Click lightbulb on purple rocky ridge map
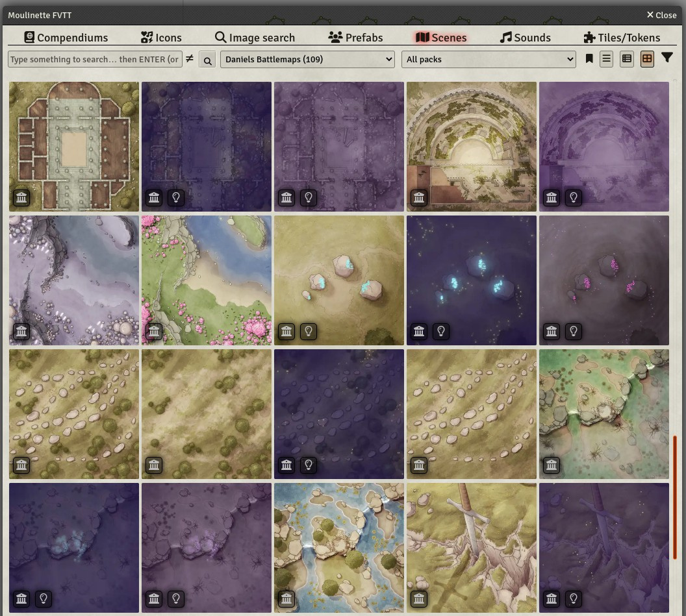Screen dimensions: 686x616 coord(176,599)
